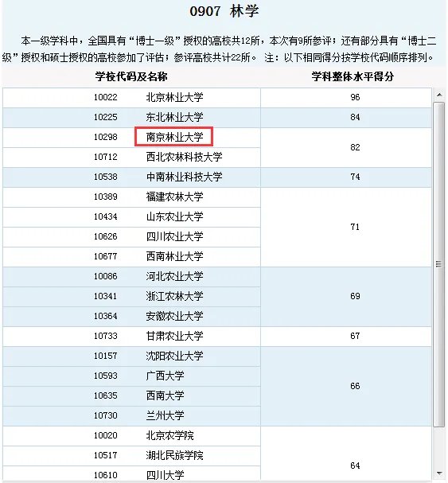Select school code 10298
Screen dimensions: 448x483
pos(106,137)
